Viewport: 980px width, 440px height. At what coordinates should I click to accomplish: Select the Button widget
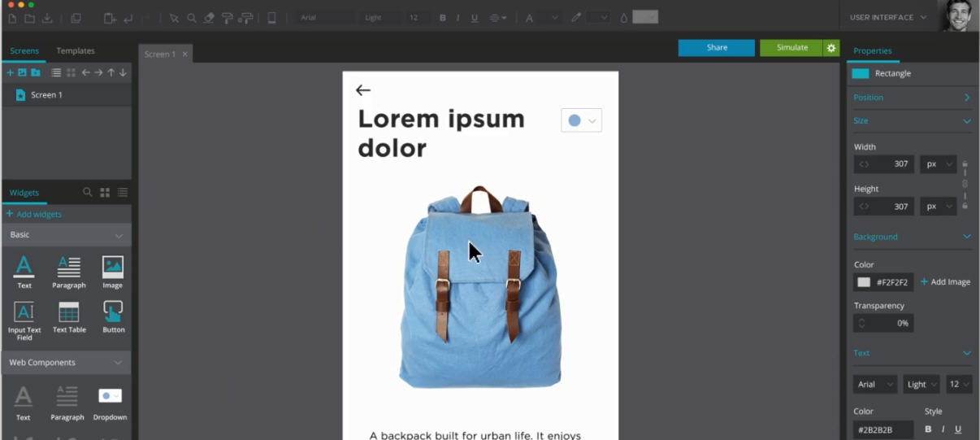click(x=113, y=317)
